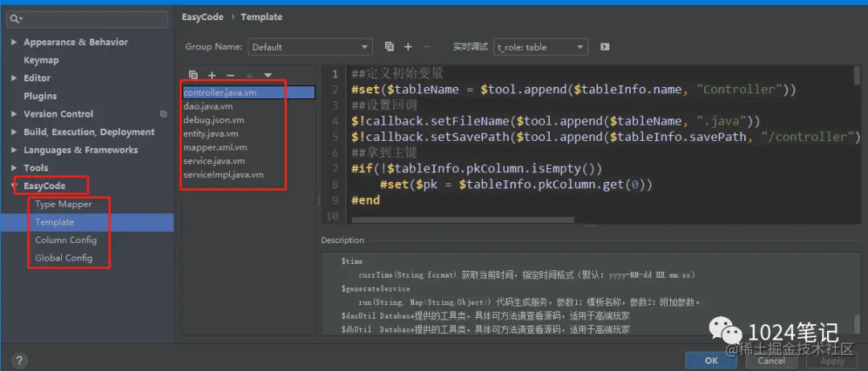868x371 pixels.
Task: Add a new template group with plus icon
Action: [x=408, y=47]
